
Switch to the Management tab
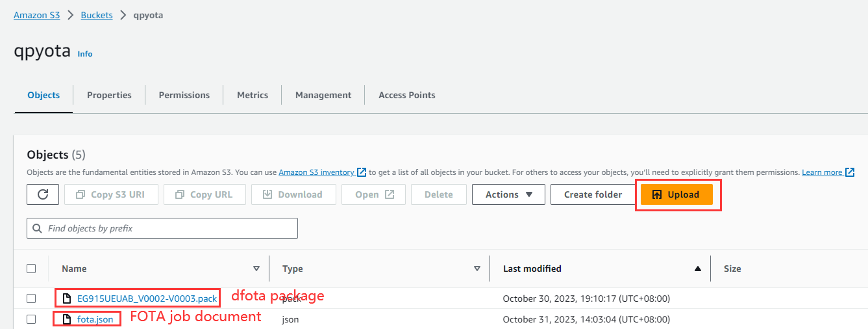[323, 95]
